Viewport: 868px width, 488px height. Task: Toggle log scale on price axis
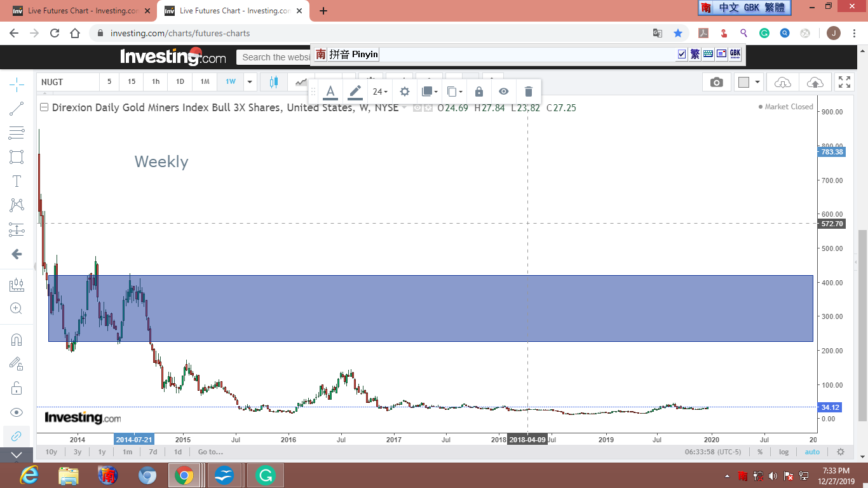783,452
